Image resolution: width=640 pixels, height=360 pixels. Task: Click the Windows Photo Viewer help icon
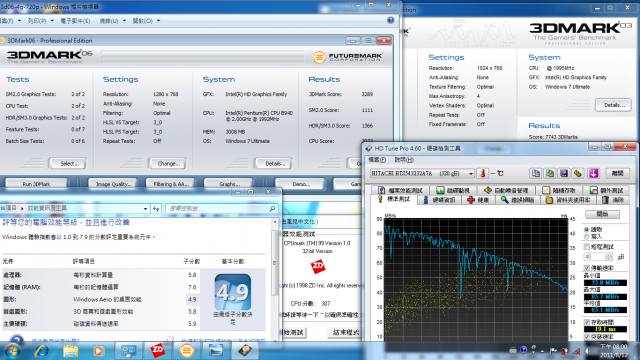(x=391, y=20)
